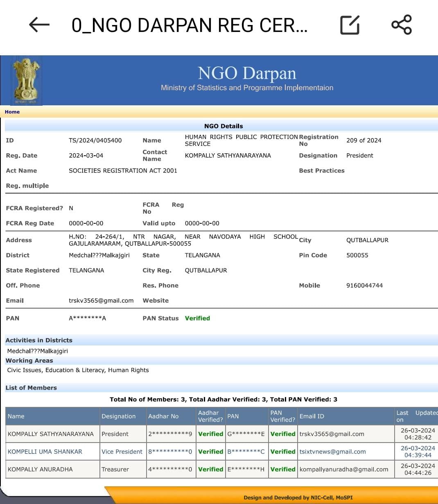Select the Reg. Date 2024-03-04
438x504 pixels.
(x=86, y=156)
